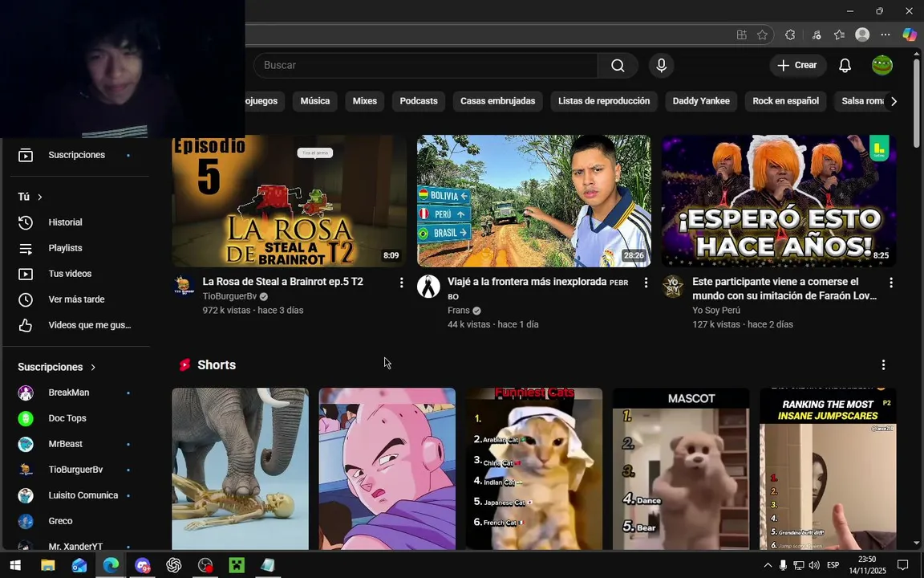Select Listas de reproducción chip
Viewport: 924px width, 578px height.
[x=604, y=101]
